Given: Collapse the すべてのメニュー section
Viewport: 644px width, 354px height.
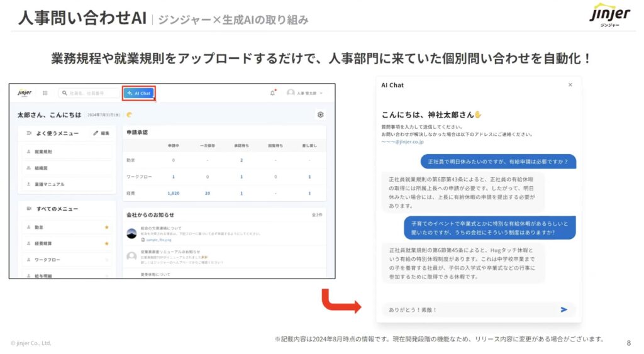Looking at the screenshot, I should tap(29, 208).
